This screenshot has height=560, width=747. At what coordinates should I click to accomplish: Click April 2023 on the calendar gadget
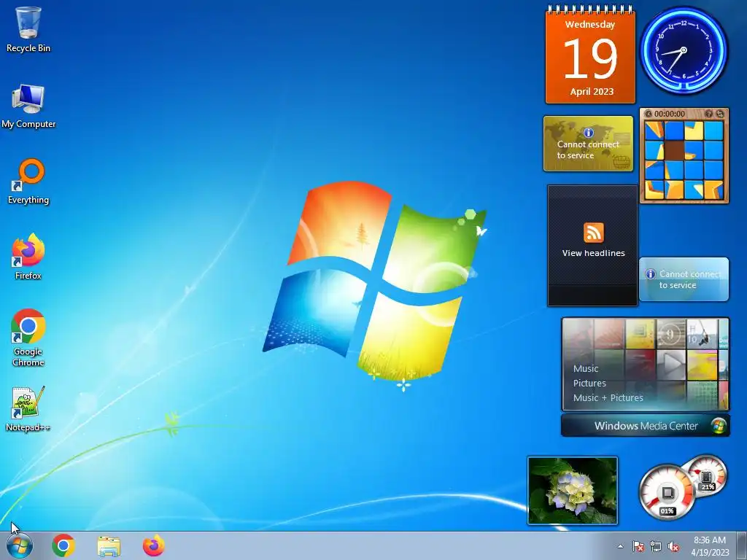(x=592, y=91)
